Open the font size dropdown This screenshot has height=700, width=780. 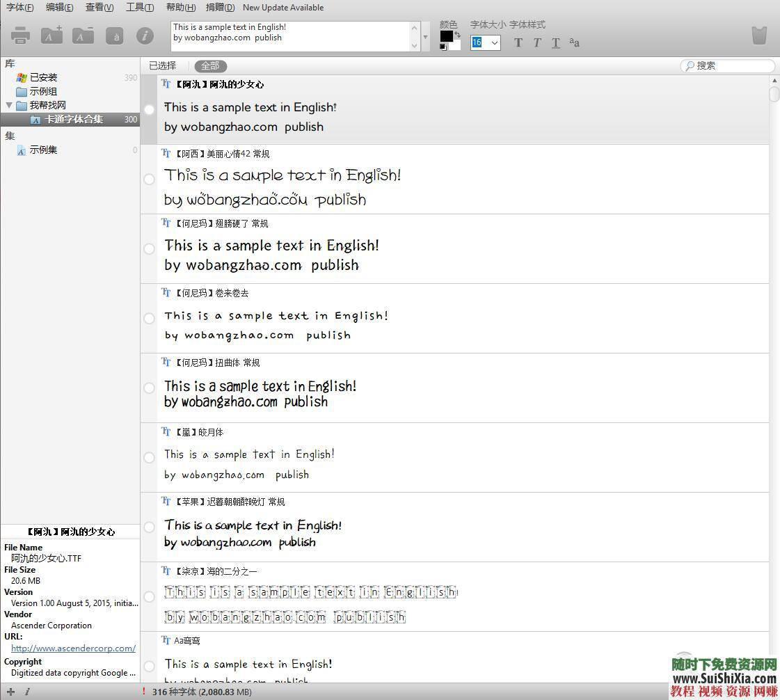[x=494, y=43]
